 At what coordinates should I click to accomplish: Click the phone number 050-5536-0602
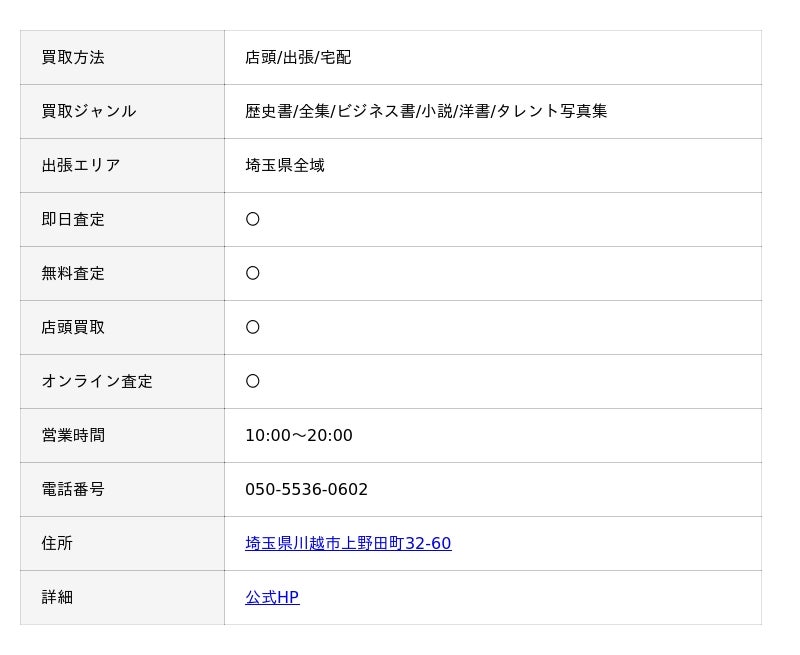[306, 490]
